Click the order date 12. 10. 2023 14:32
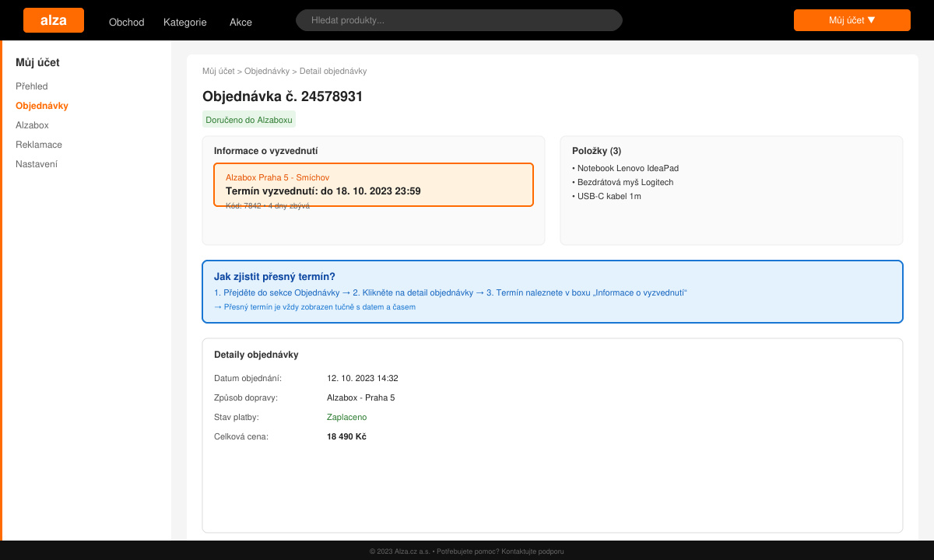The width and height of the screenshot is (934, 560). (x=363, y=378)
